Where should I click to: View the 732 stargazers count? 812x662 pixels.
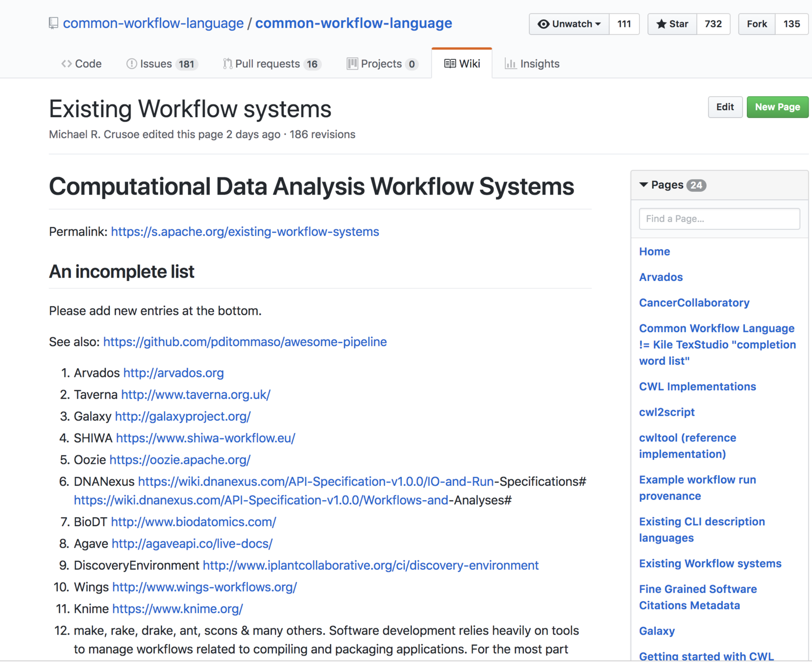coord(713,24)
